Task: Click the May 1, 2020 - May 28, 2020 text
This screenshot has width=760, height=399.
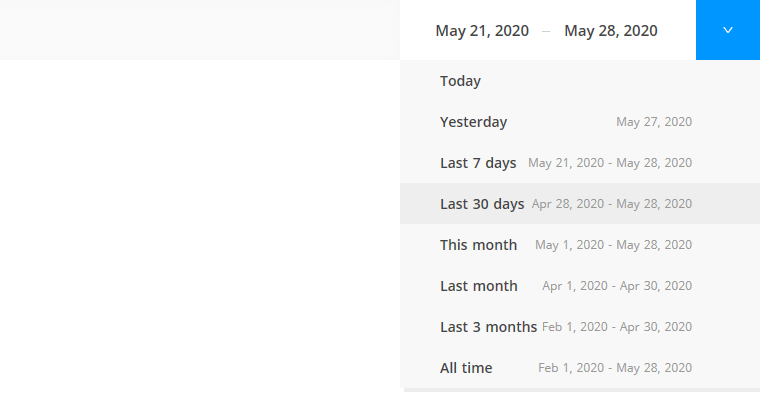Action: tap(613, 245)
